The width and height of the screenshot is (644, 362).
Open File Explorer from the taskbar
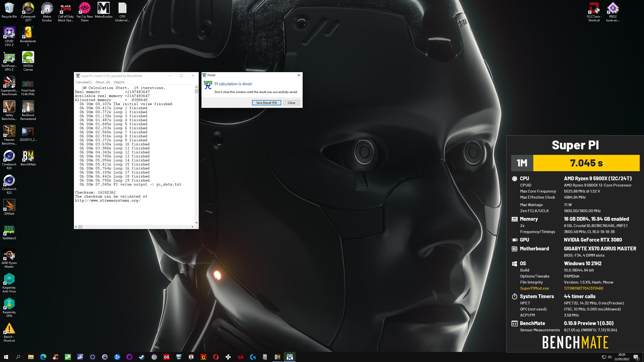[31, 357]
